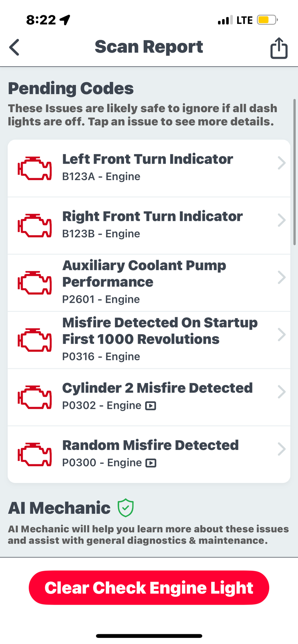Viewport: 298px width, 644px height.
Task: Expand Left Front Turn Indicator chevron
Action: click(x=281, y=163)
